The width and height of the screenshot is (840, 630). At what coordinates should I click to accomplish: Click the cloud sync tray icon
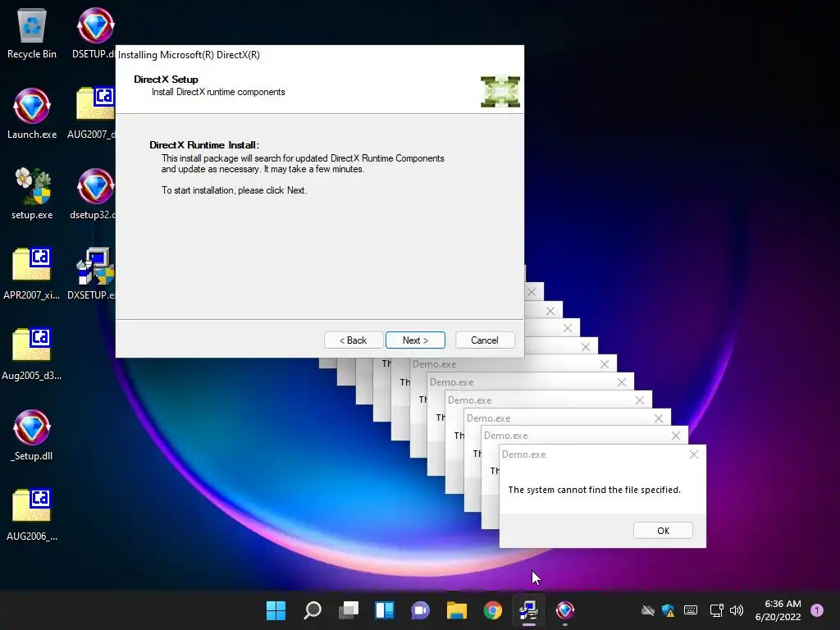click(648, 610)
